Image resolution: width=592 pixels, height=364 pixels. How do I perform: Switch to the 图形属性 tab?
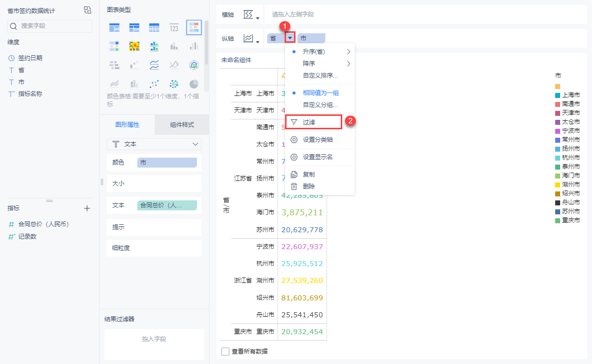click(x=127, y=124)
